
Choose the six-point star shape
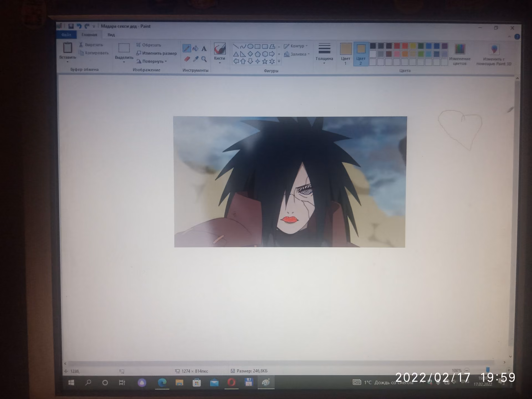click(272, 61)
